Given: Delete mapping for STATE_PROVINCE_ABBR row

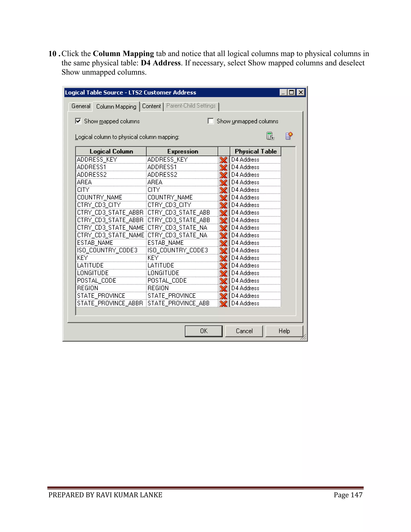Looking at the screenshot, I should (223, 303).
